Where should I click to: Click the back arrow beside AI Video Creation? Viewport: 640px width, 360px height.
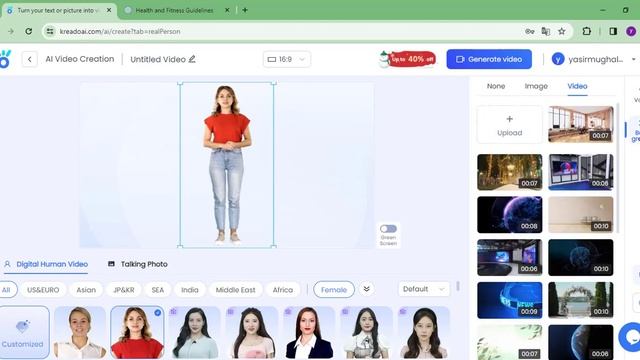29,59
